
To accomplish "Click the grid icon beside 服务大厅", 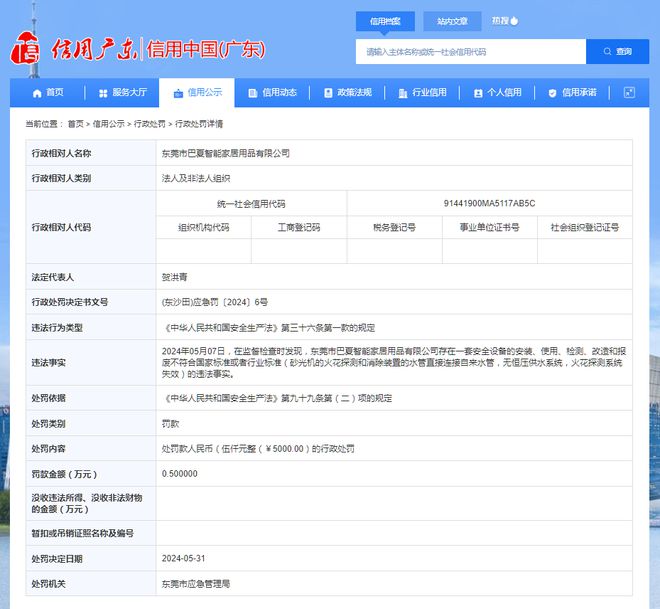I will click(x=103, y=93).
